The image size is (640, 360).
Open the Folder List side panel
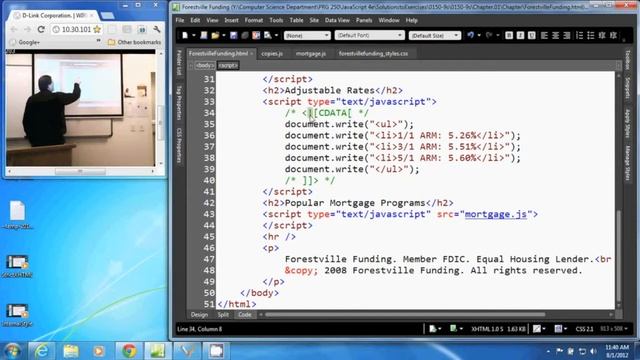pos(179,62)
